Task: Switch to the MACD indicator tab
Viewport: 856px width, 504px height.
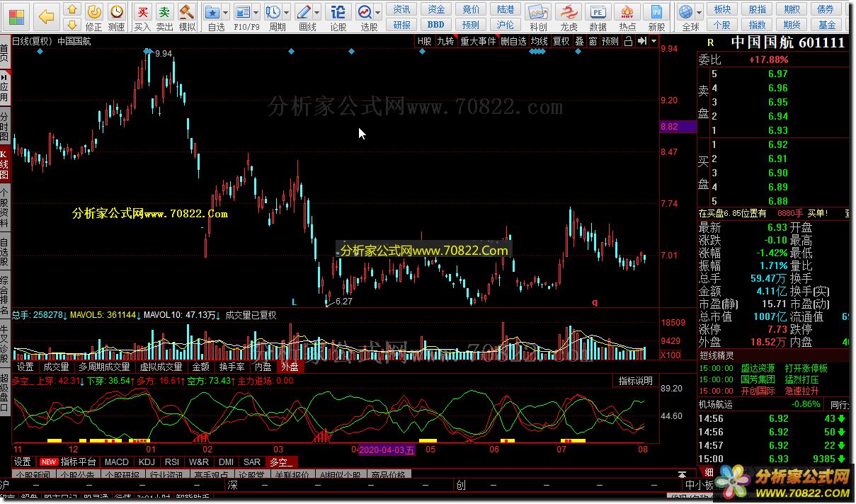Action: click(117, 462)
